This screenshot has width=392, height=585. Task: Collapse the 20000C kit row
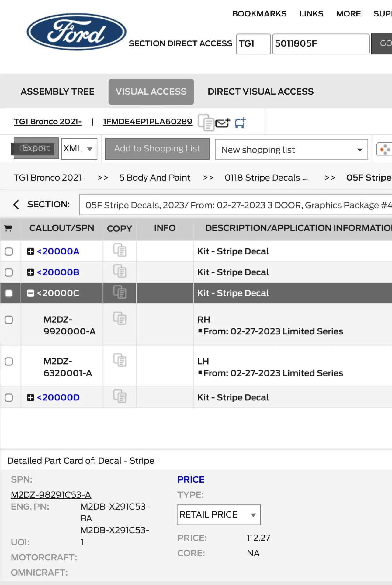(30, 293)
